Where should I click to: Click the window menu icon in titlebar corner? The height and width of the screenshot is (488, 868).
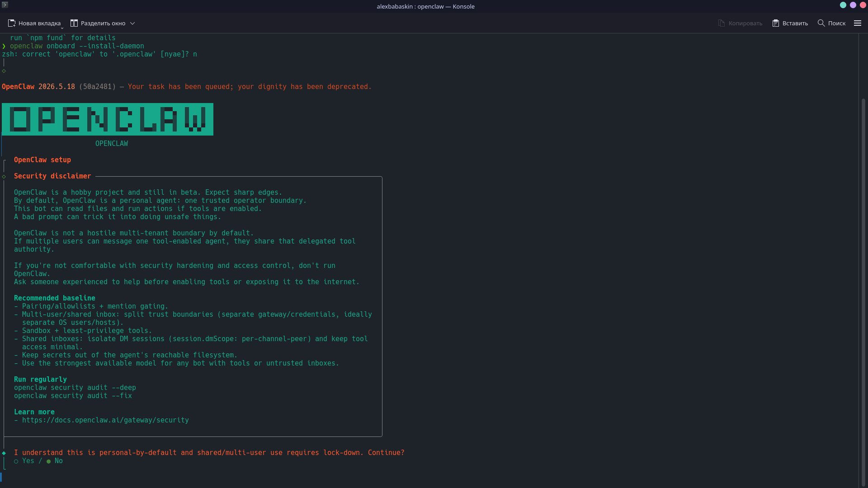point(5,5)
